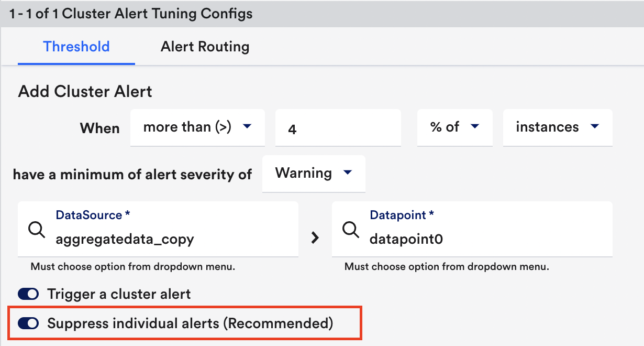Image resolution: width=644 pixels, height=346 pixels.
Task: Click the 'Add Cluster Alert' heading
Action: click(x=85, y=92)
